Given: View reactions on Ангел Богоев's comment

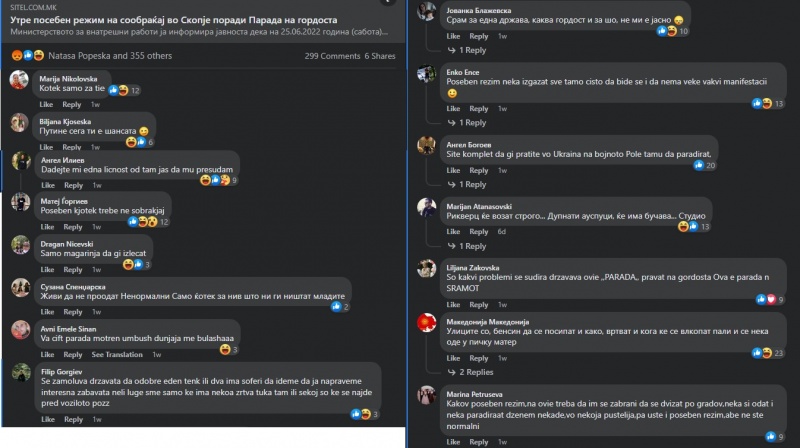Looking at the screenshot, I should click(x=705, y=165).
